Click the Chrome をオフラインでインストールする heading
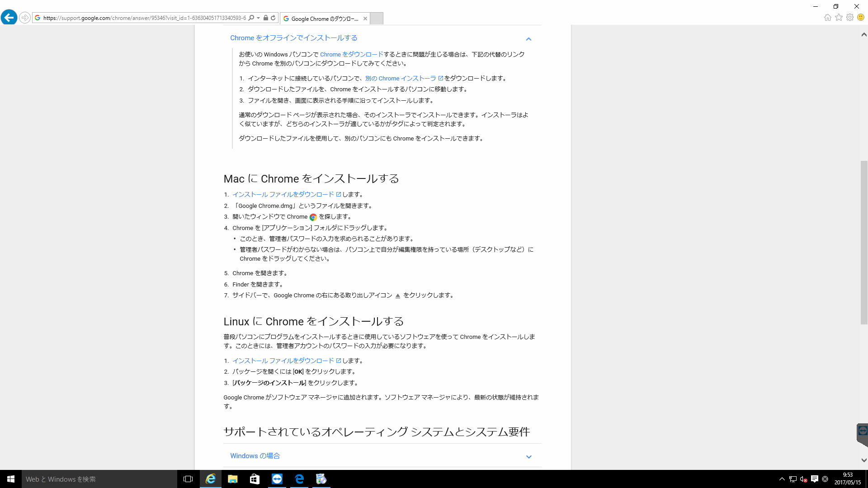868x488 pixels. (x=294, y=38)
